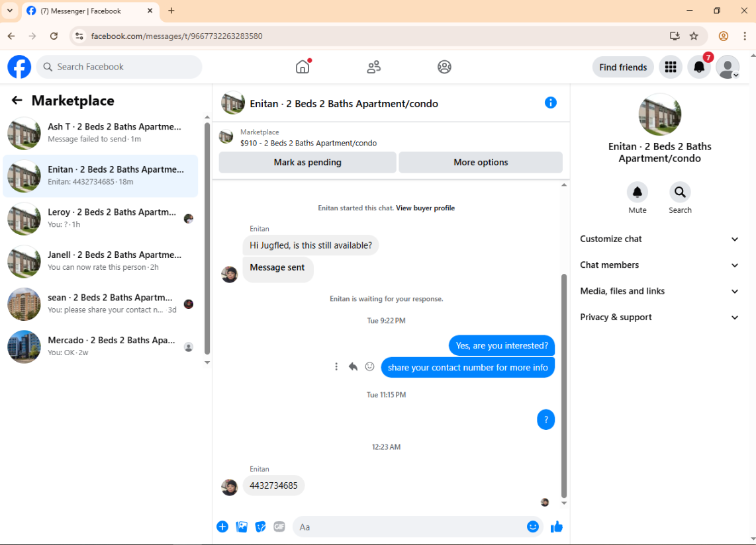Bookmark this page with star icon
The height and width of the screenshot is (545, 756).
[693, 36]
